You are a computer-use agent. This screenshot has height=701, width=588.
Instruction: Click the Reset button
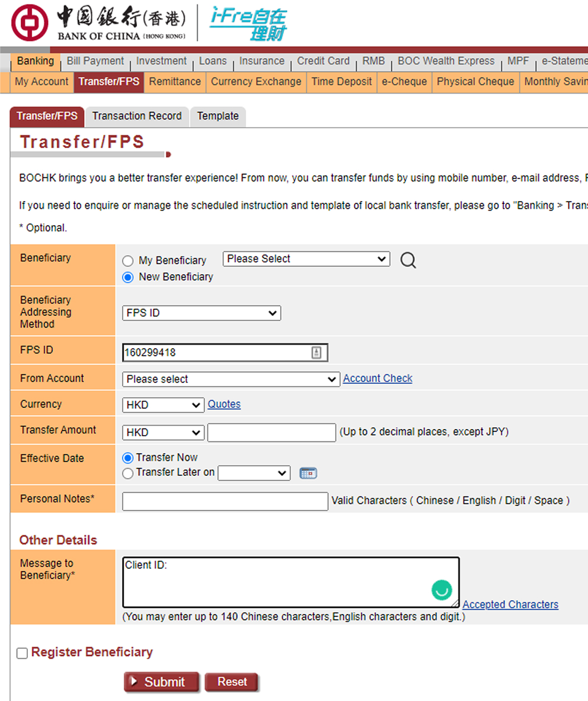pos(232,682)
